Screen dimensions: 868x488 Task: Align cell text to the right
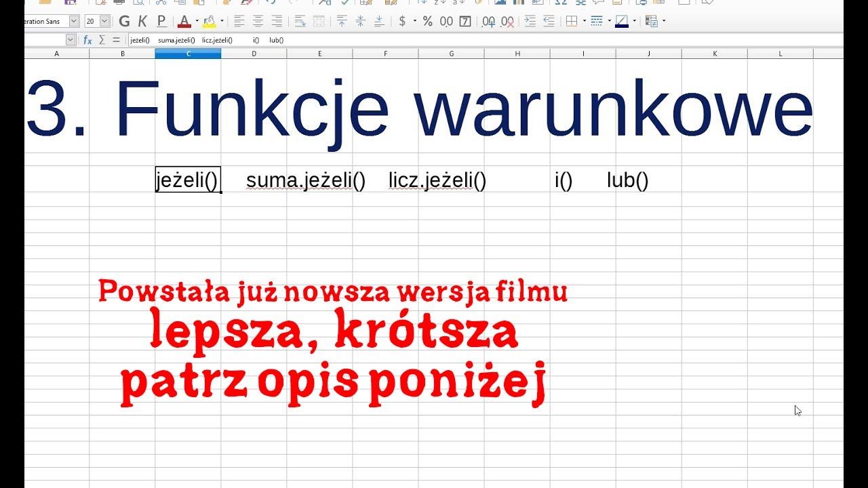tap(276, 21)
